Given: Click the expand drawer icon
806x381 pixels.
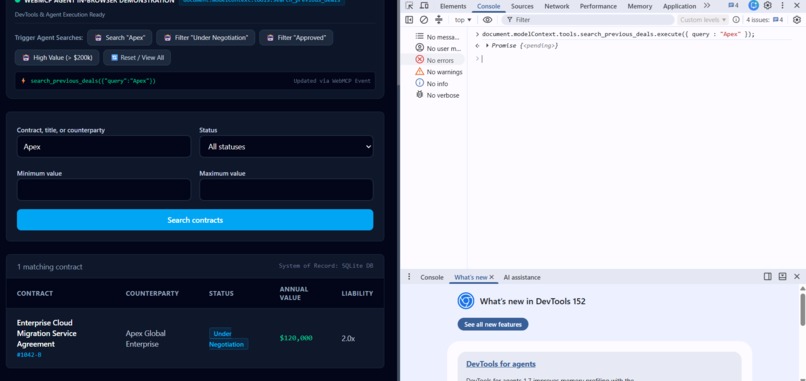Looking at the screenshot, I should pos(782,277).
